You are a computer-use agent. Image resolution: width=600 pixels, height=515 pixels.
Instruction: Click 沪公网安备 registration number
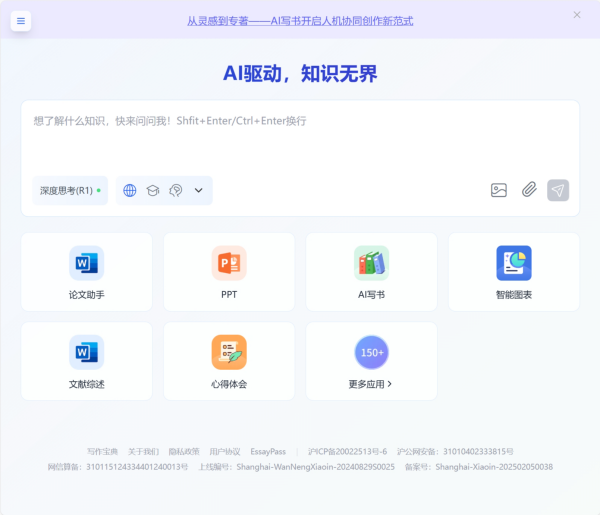pyautogui.click(x=455, y=451)
